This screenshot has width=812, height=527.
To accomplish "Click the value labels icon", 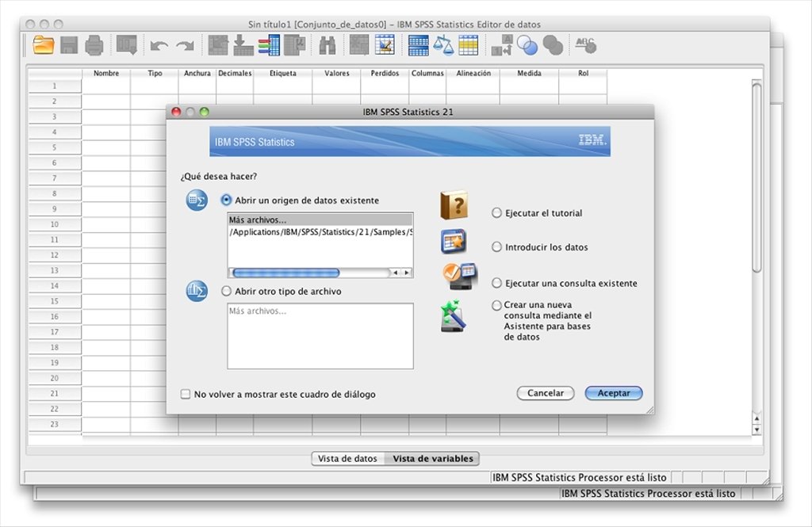I will point(502,45).
